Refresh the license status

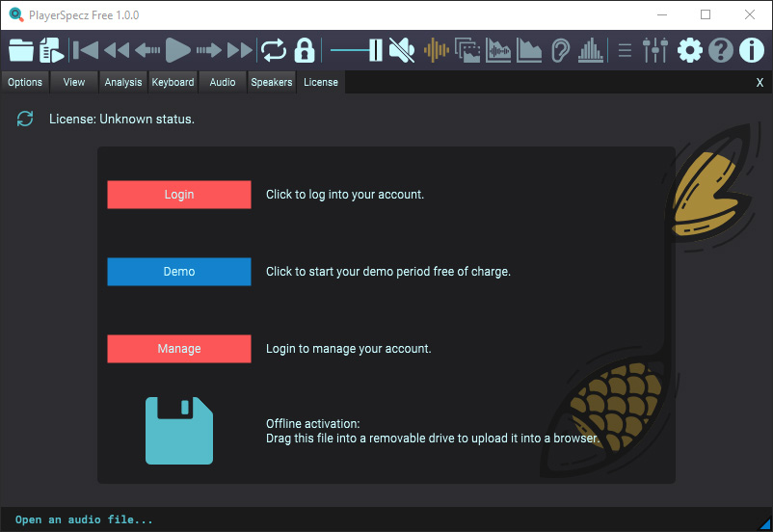coord(25,119)
